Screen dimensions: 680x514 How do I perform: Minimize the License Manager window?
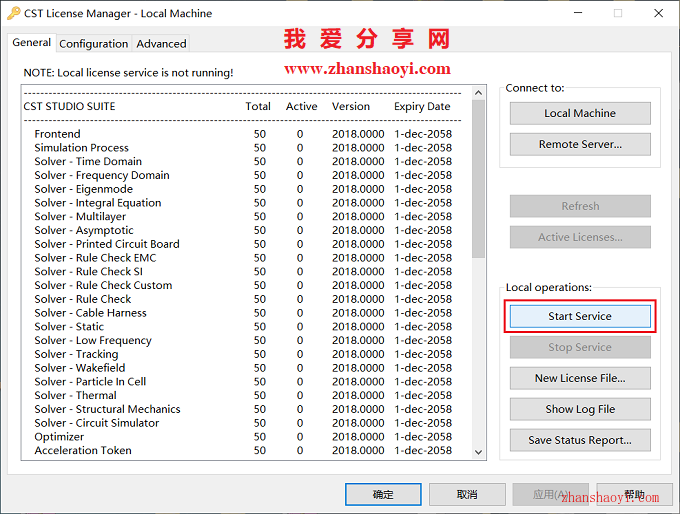coord(578,13)
